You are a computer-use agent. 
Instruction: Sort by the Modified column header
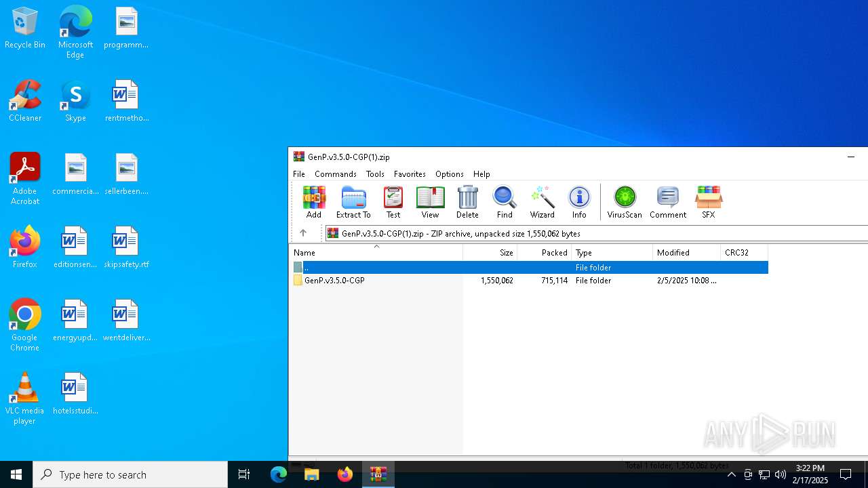686,253
